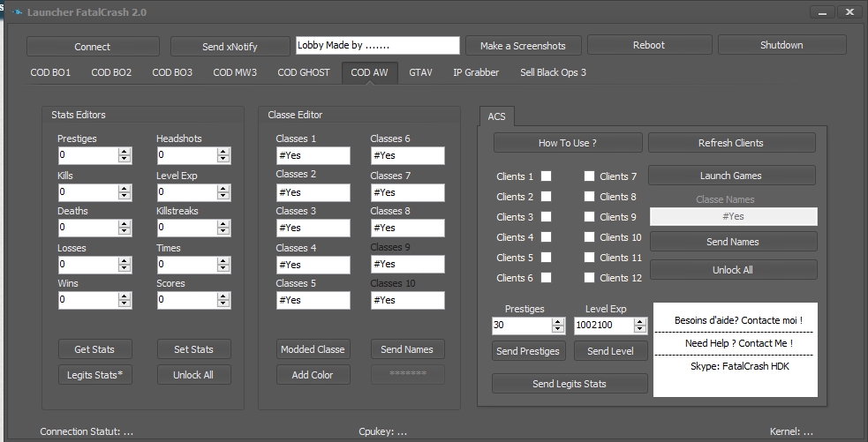868x442 pixels.
Task: Increase the Stats Editors Prestiges value
Action: click(x=125, y=152)
